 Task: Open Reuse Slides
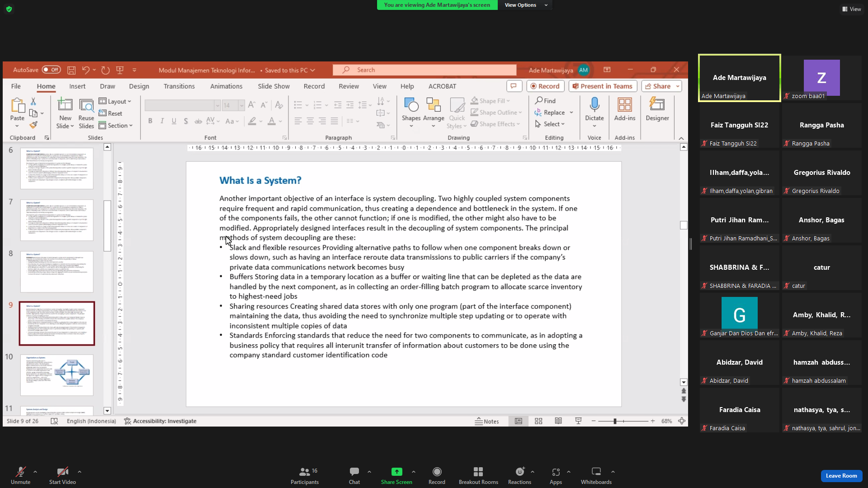[x=86, y=113]
